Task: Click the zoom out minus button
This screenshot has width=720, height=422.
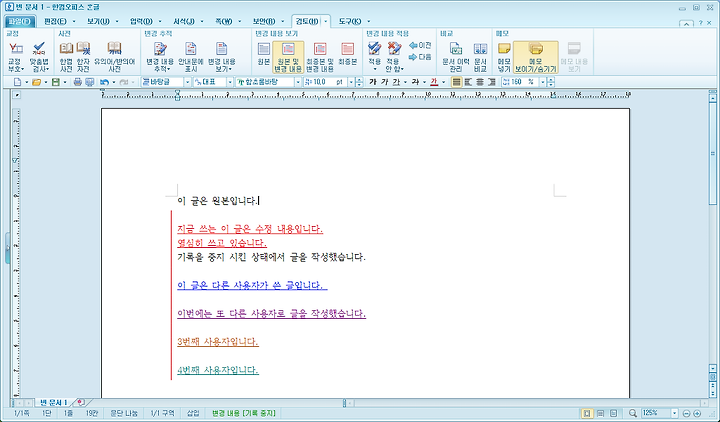Action: click(x=686, y=414)
